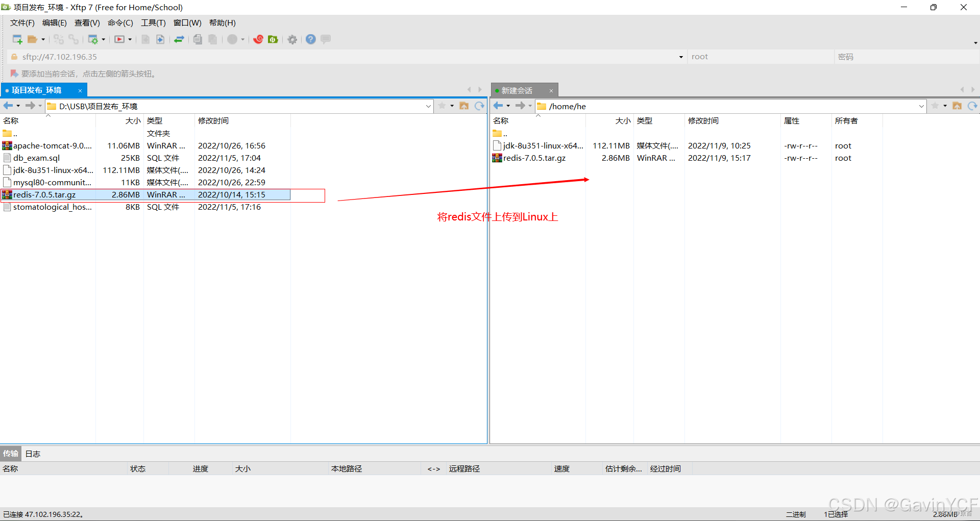Open the local address bar dropdown
The image size is (980, 521).
click(428, 106)
